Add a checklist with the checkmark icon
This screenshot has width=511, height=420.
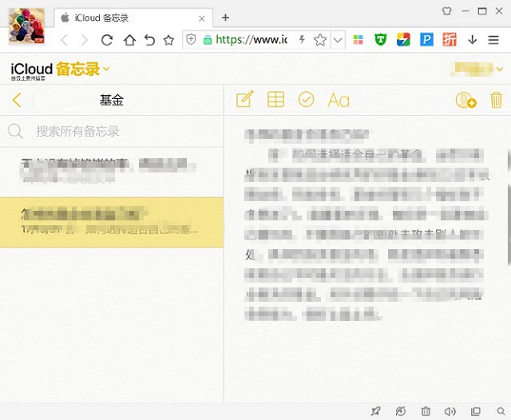(306, 99)
